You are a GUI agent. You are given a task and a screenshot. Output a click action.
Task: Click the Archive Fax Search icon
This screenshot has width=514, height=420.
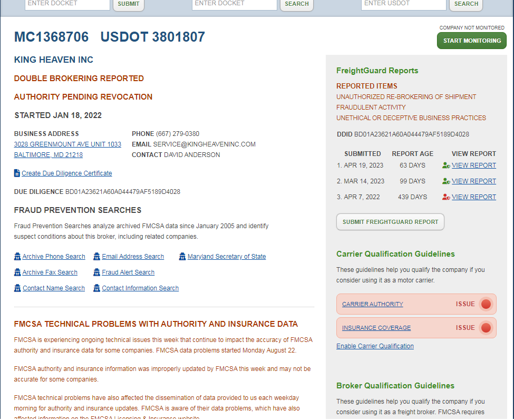pyautogui.click(x=17, y=272)
